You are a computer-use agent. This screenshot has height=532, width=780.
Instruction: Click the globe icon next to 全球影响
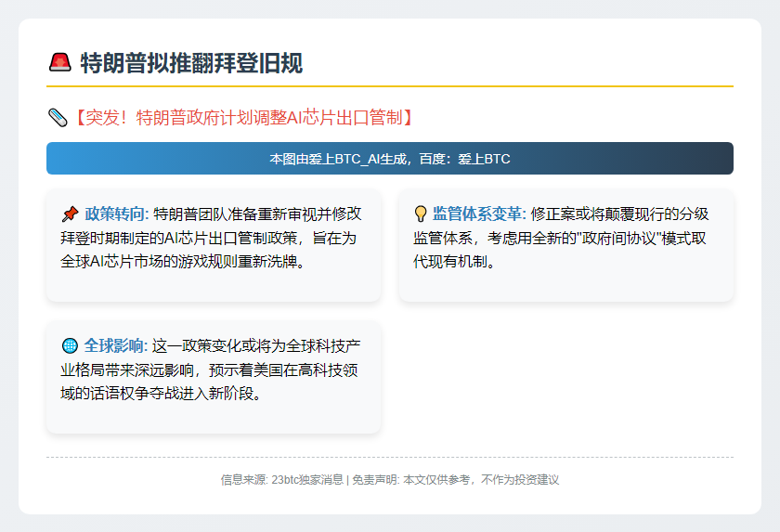click(70, 345)
